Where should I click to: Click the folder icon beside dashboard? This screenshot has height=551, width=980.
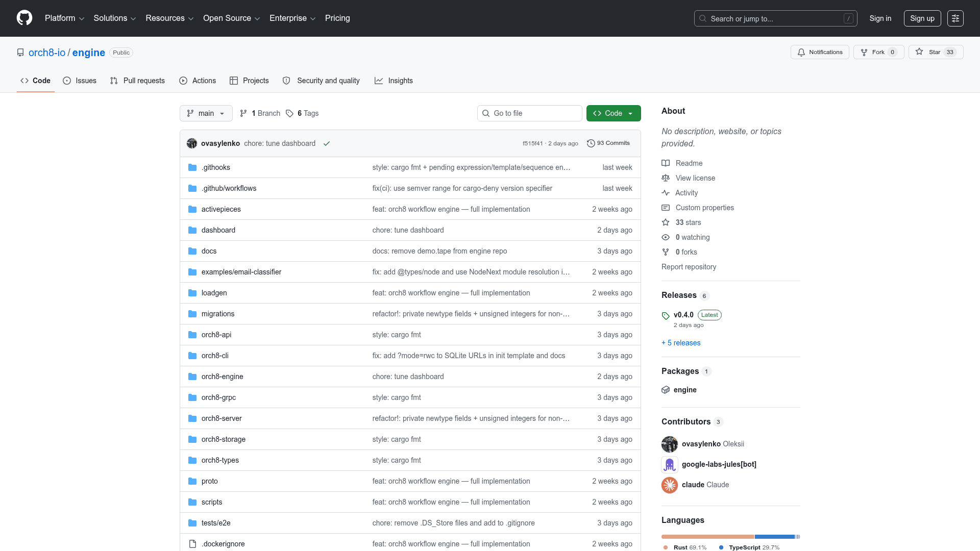point(192,230)
